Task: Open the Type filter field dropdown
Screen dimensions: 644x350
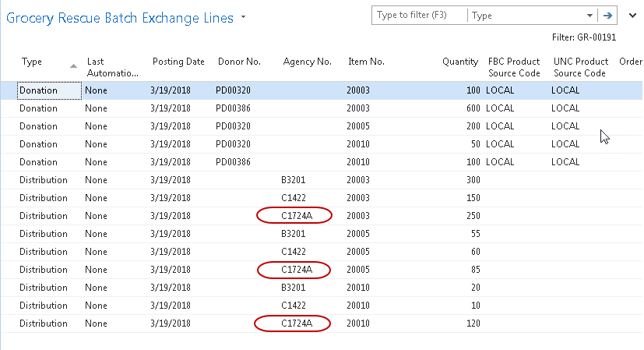Action: 588,15
